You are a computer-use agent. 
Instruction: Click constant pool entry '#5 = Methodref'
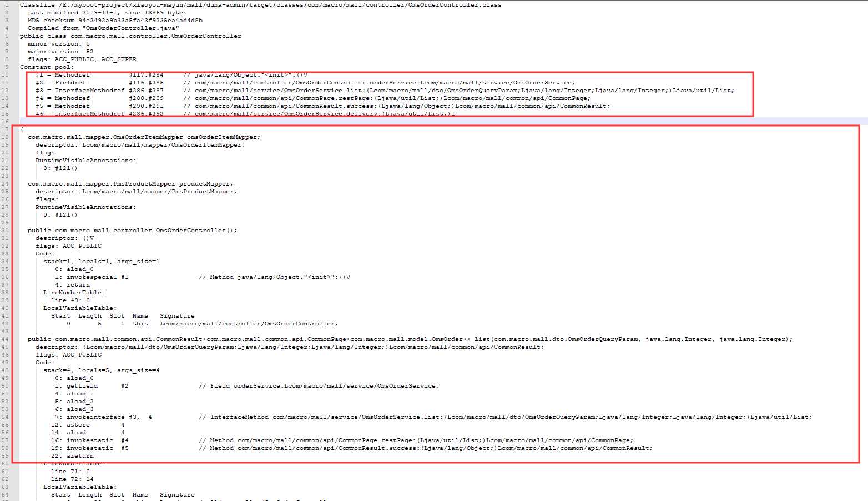[x=322, y=106]
